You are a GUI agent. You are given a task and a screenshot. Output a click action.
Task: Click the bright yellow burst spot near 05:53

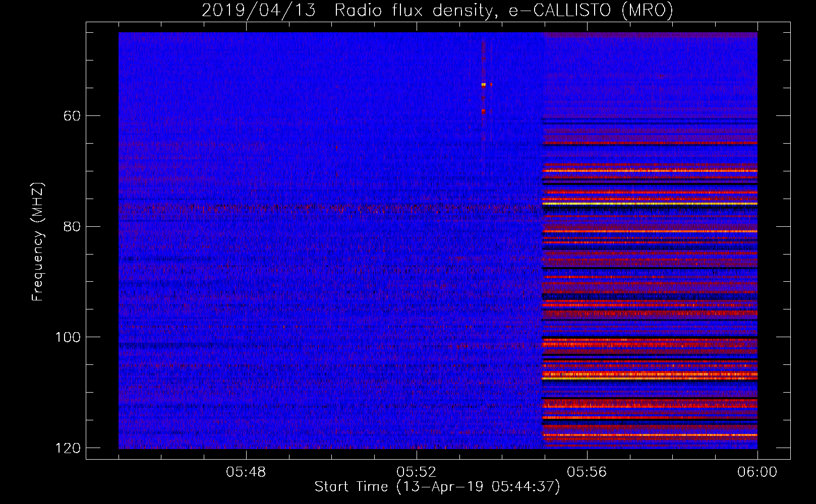(483, 85)
